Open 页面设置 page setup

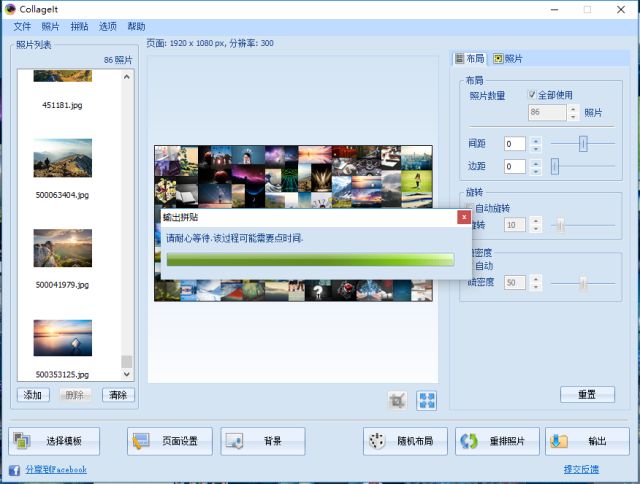(x=169, y=441)
